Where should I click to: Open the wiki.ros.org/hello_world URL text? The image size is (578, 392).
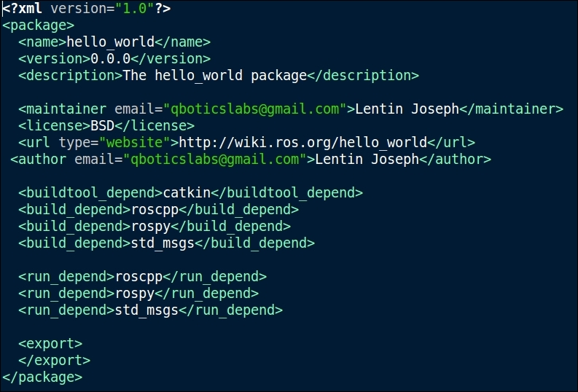[x=302, y=142]
